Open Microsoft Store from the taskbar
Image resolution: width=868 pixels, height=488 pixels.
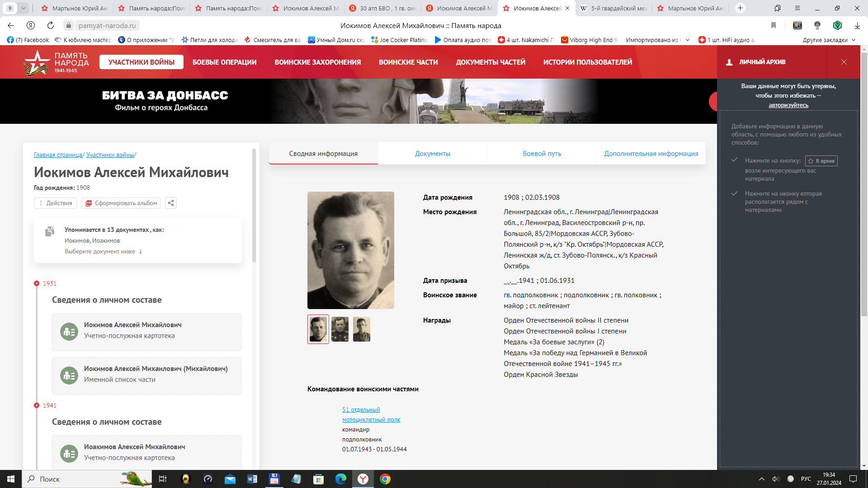pos(319,479)
